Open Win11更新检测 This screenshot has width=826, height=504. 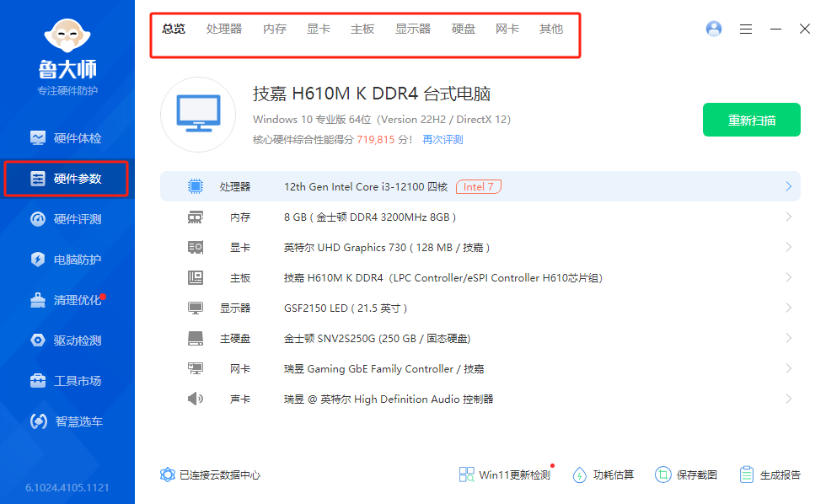(515, 475)
